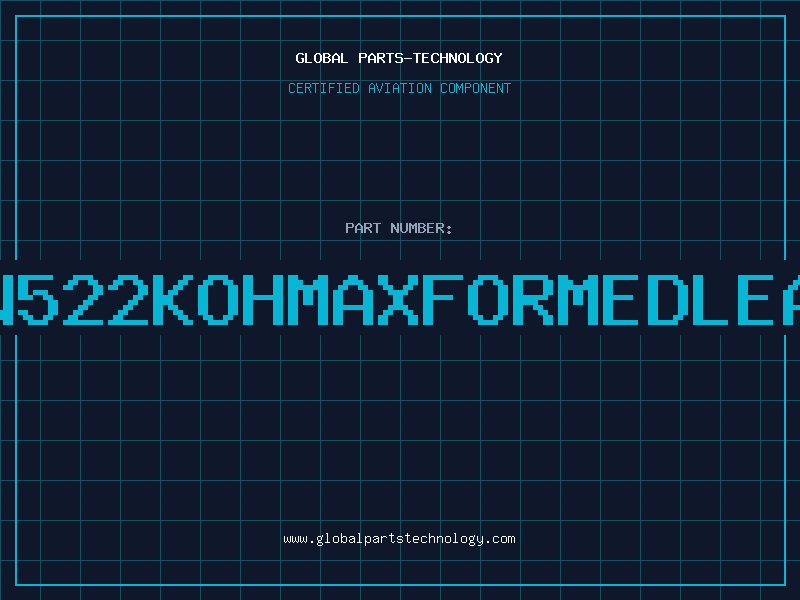Select the letter A in MAX of part number
The width and height of the screenshot is (800, 600).
point(353,299)
